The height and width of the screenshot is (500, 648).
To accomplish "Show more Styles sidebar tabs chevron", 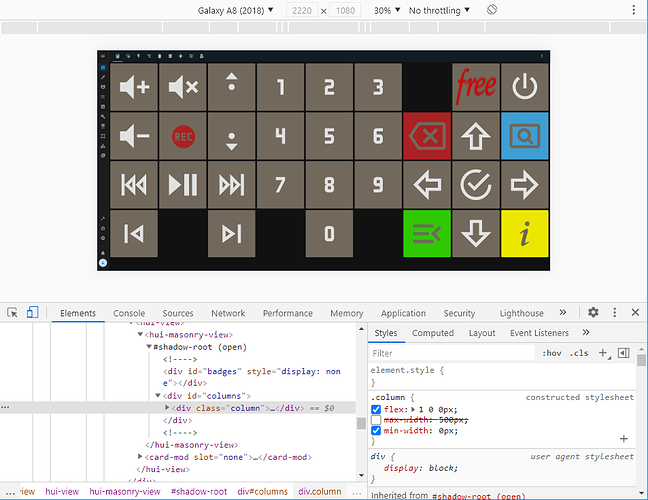I will pos(586,333).
